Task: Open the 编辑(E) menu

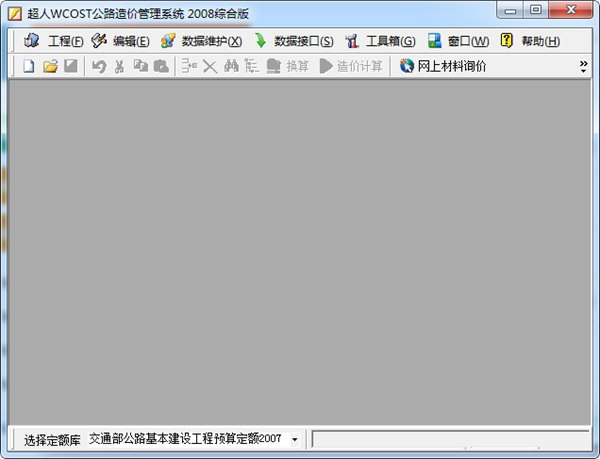Action: [x=120, y=41]
